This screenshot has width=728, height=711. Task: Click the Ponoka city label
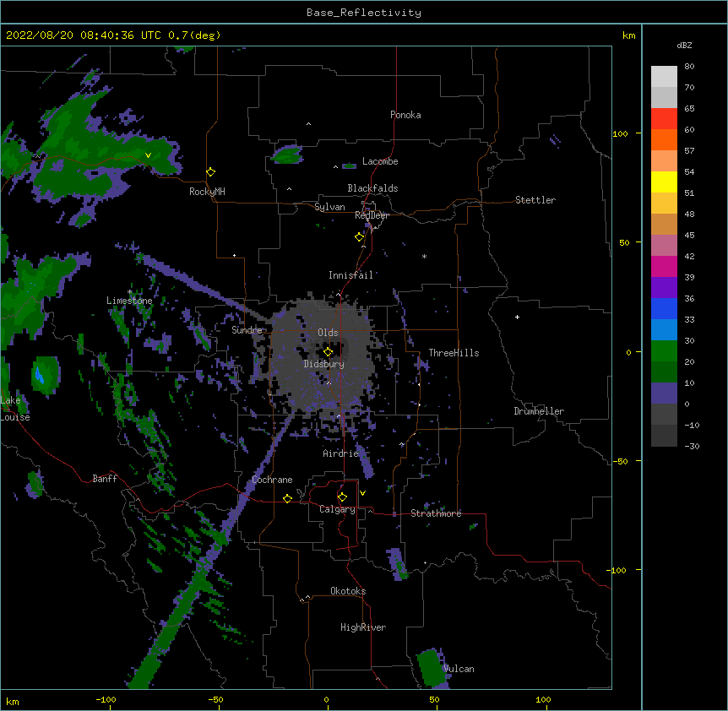[405, 115]
